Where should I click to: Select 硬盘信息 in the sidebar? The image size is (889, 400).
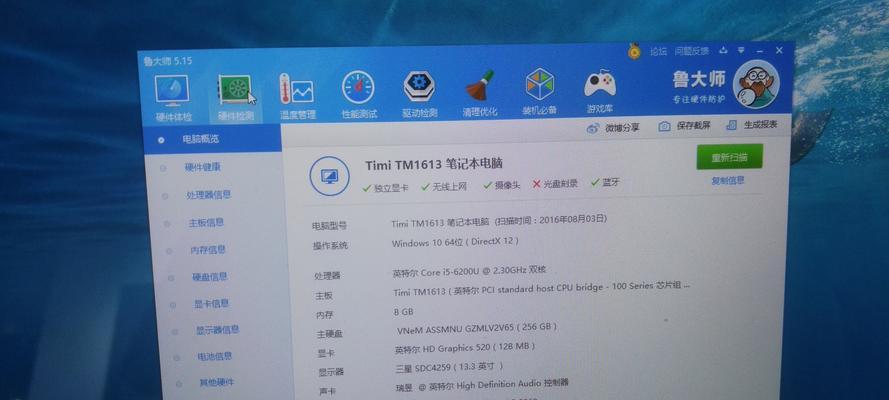click(x=209, y=277)
